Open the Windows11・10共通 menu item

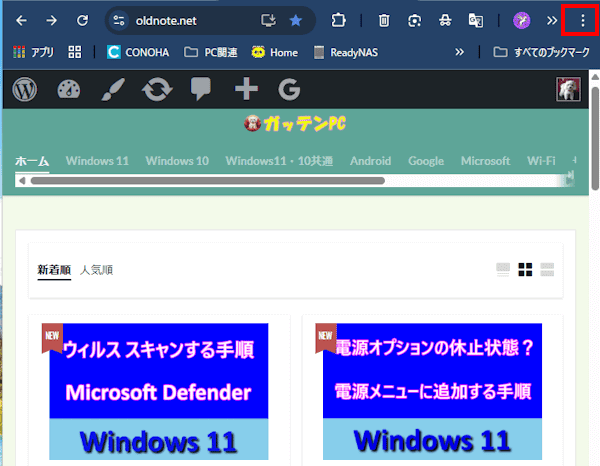pos(279,161)
